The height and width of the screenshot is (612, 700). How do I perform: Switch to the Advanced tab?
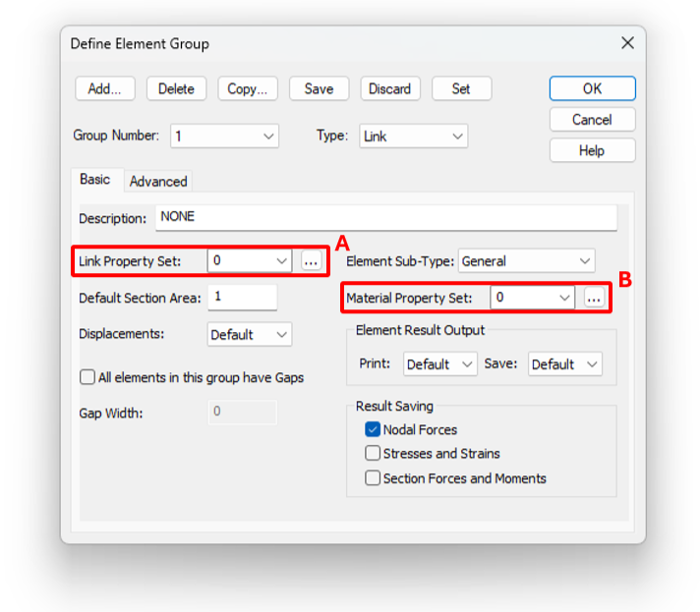158,182
